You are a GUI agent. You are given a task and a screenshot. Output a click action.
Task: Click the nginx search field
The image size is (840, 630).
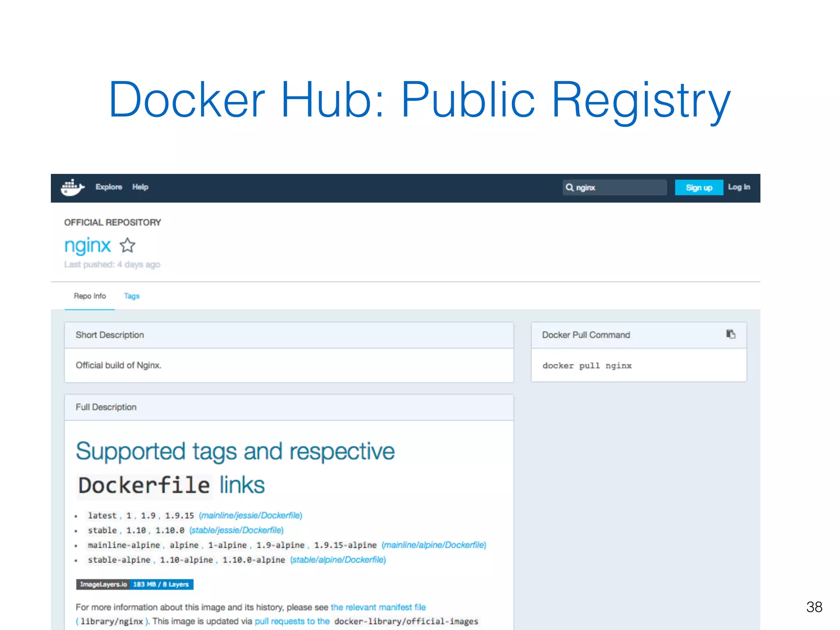tap(614, 187)
